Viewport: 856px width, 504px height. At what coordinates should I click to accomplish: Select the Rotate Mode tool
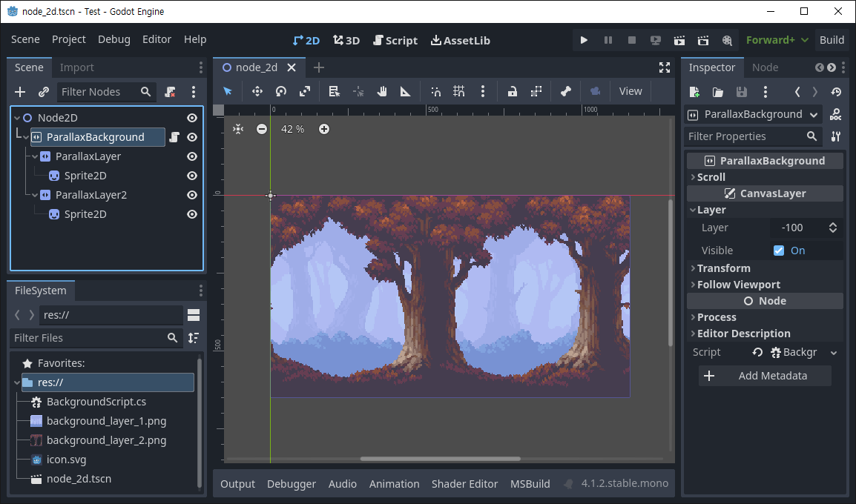(x=281, y=91)
